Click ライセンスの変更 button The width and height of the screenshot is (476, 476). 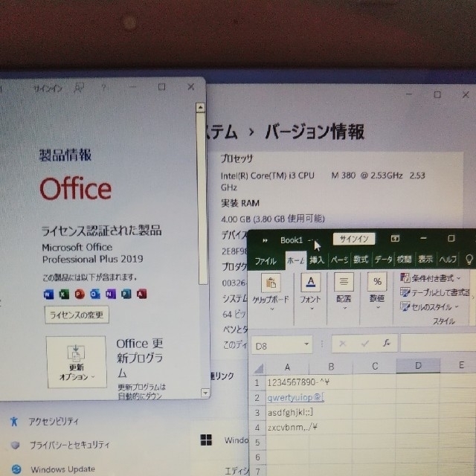coord(77,315)
